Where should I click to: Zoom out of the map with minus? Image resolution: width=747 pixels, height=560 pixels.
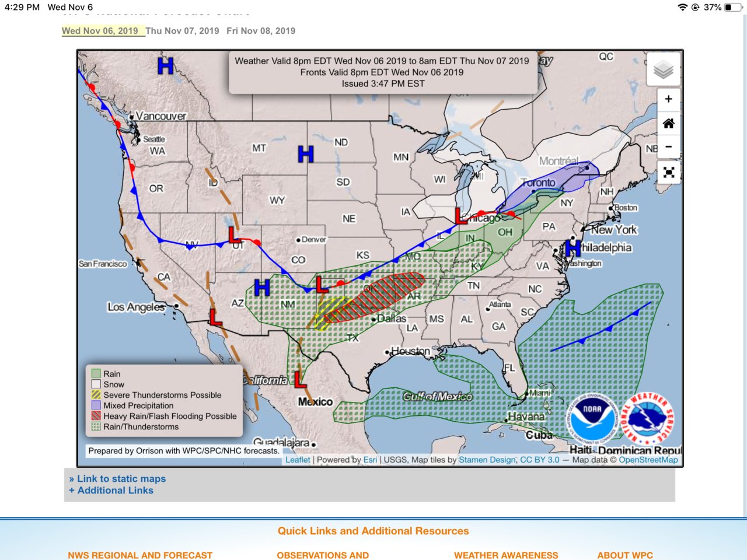669,147
